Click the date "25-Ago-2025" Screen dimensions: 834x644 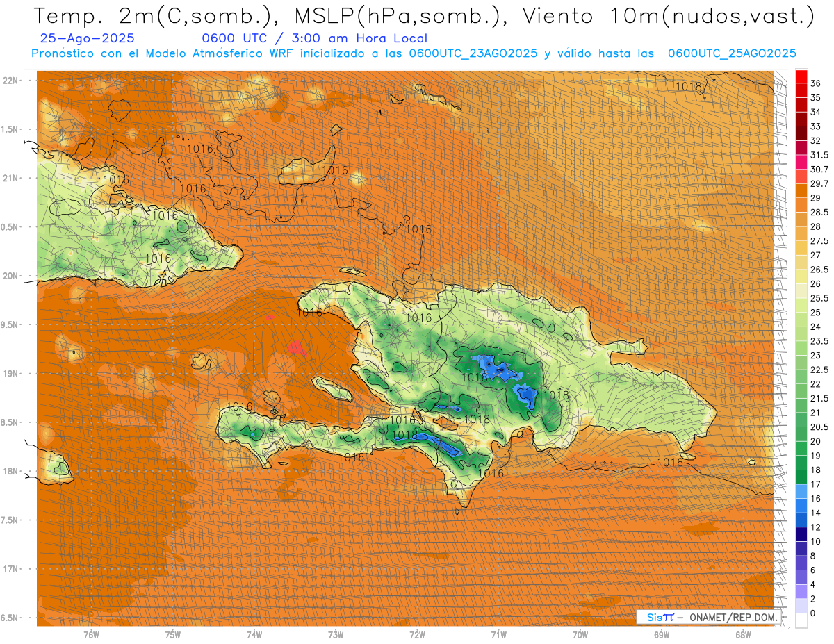pyautogui.click(x=88, y=39)
